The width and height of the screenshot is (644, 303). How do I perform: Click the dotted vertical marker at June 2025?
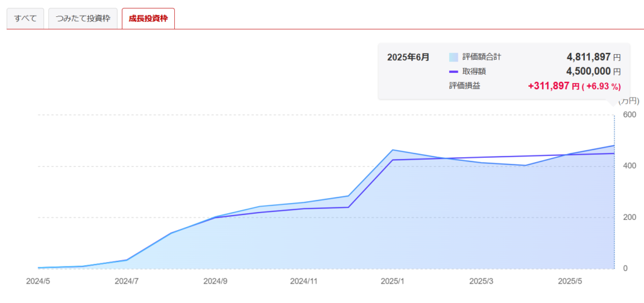(614, 192)
